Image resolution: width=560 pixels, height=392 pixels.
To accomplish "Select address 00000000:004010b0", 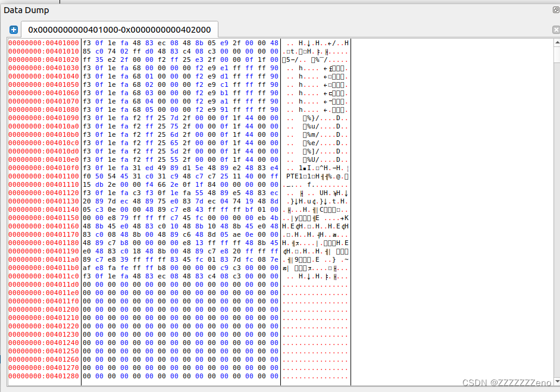I will 43,134.
